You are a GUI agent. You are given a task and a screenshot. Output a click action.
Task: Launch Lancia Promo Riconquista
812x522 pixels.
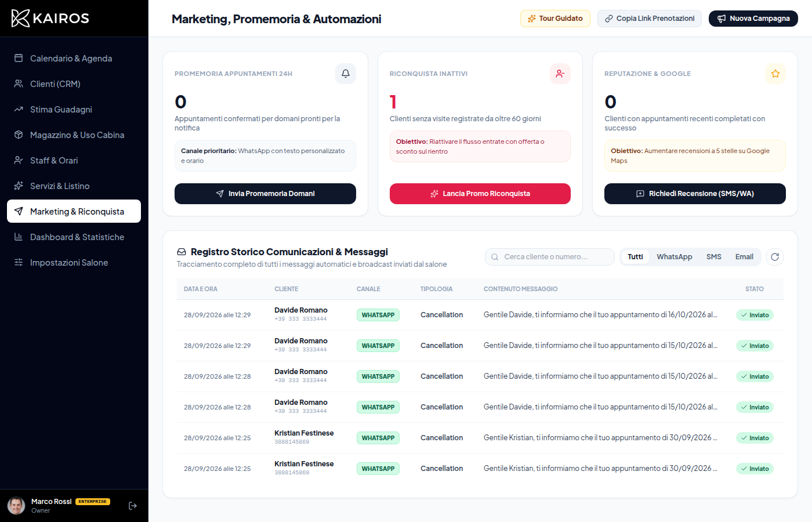pos(480,194)
